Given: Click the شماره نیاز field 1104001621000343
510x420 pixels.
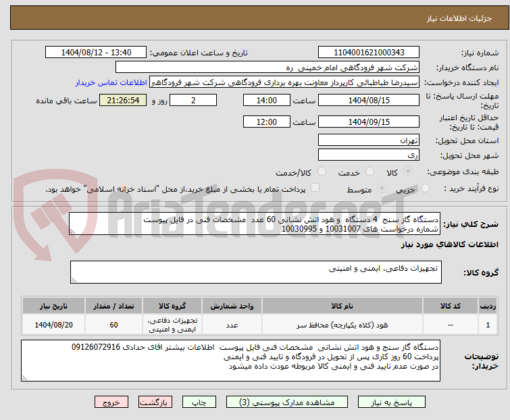Looking at the screenshot, I should [x=369, y=53].
